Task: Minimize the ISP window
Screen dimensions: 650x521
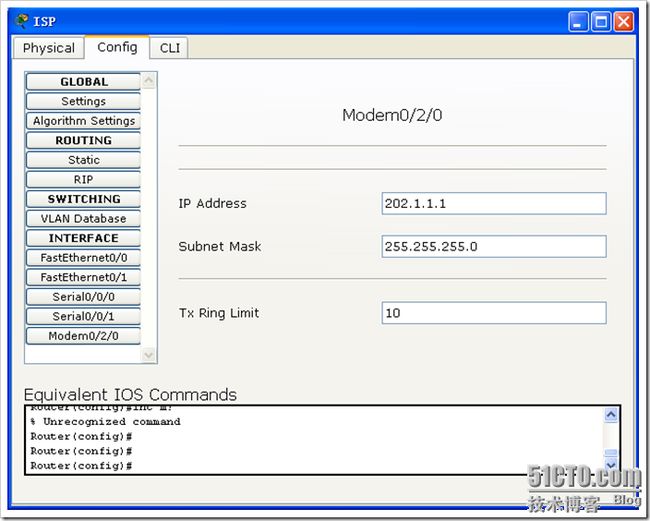Action: click(x=578, y=22)
